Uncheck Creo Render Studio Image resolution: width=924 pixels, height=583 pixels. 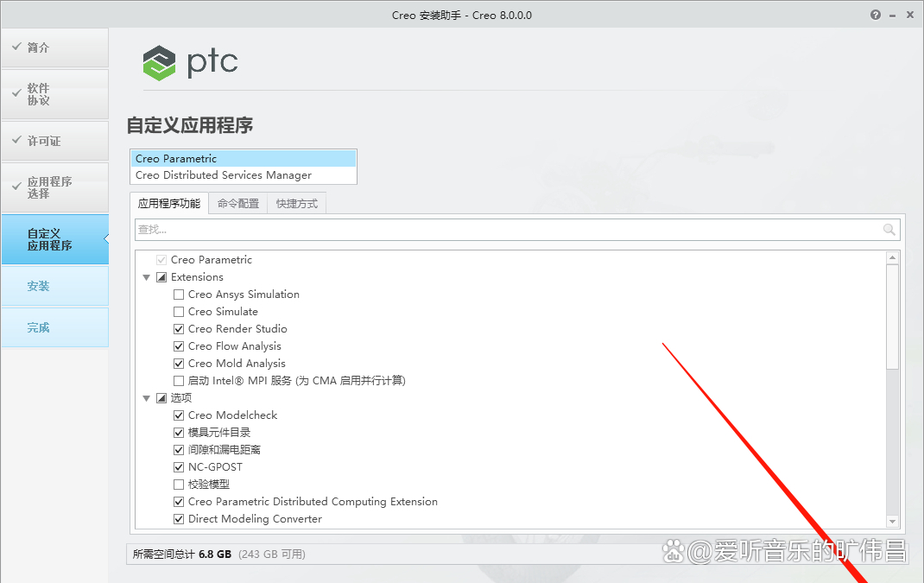[179, 329]
